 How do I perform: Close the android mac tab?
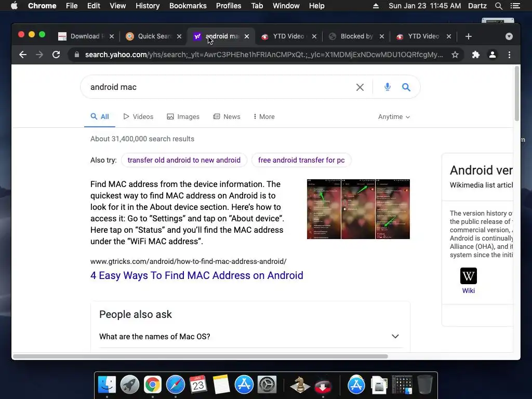[x=247, y=36]
